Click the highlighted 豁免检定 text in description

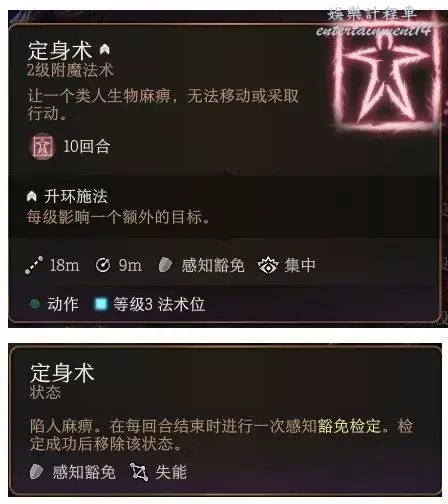pos(349,426)
